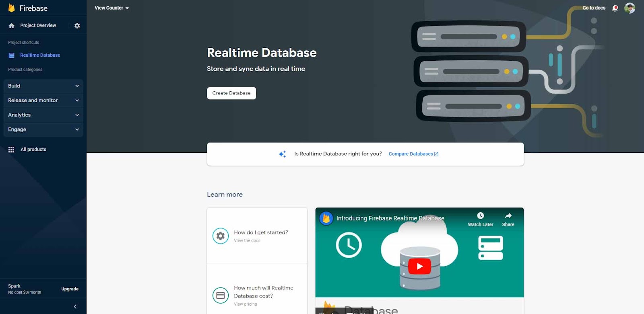Click the Firebase wordmark

33,8
